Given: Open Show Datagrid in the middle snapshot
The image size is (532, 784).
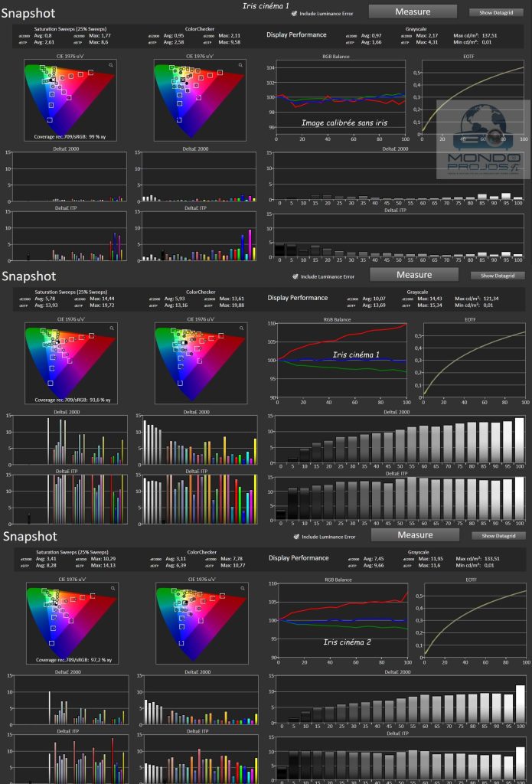Looking at the screenshot, I should [497, 276].
